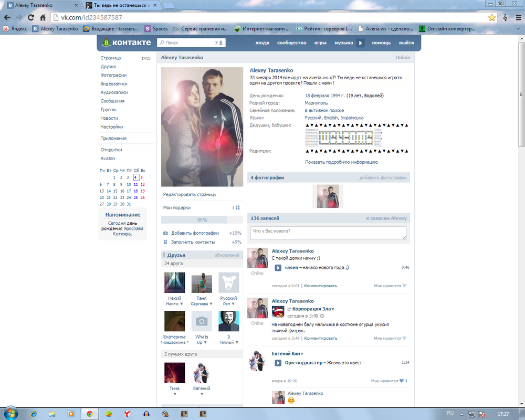This screenshot has height=420, width=525.
Task: Open Internet Explorer from the Windows taskbar
Action: pyautogui.click(x=34, y=414)
